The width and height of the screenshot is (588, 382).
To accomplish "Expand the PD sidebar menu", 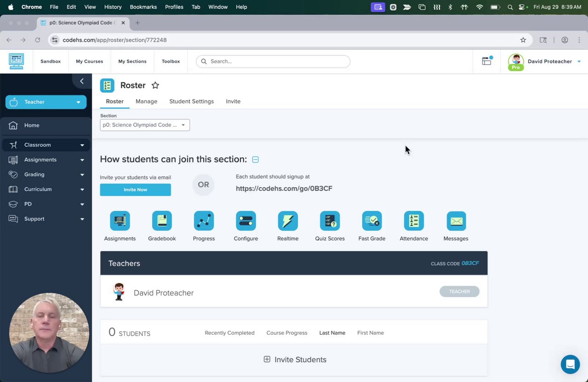I will [x=46, y=204].
